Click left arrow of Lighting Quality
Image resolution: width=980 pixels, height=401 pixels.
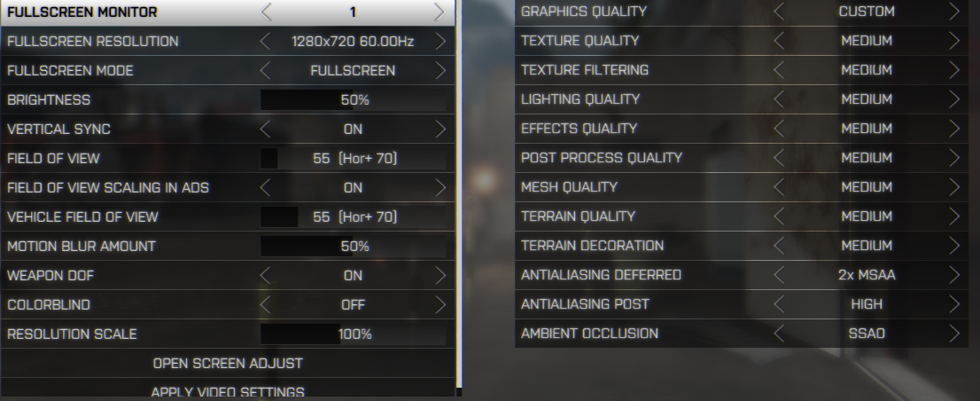(x=779, y=99)
